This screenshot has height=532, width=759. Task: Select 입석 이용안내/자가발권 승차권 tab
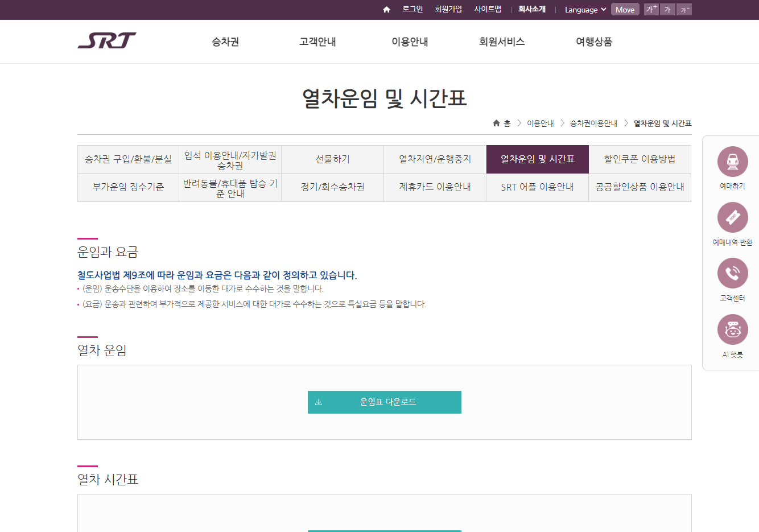click(x=230, y=159)
